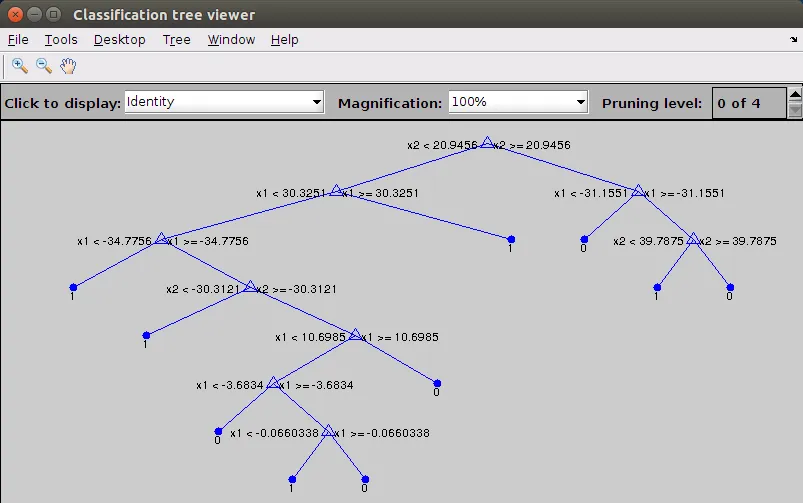Open the Desktop menu
This screenshot has height=503, width=803.
click(x=119, y=40)
